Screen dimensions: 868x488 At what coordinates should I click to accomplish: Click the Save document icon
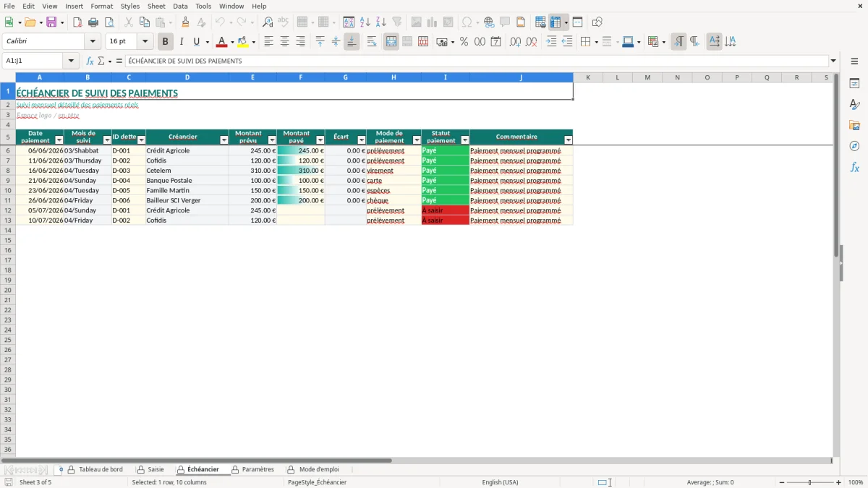click(x=51, y=22)
